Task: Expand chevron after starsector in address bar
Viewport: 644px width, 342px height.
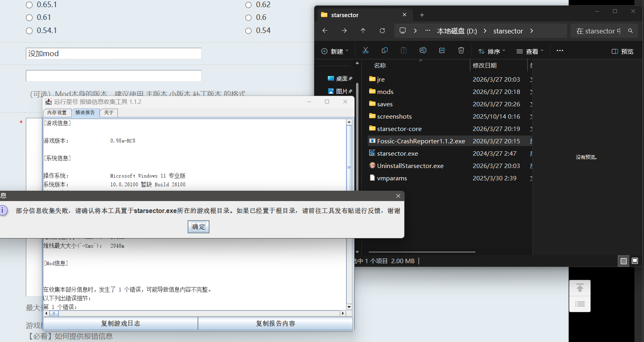Action: [532, 31]
